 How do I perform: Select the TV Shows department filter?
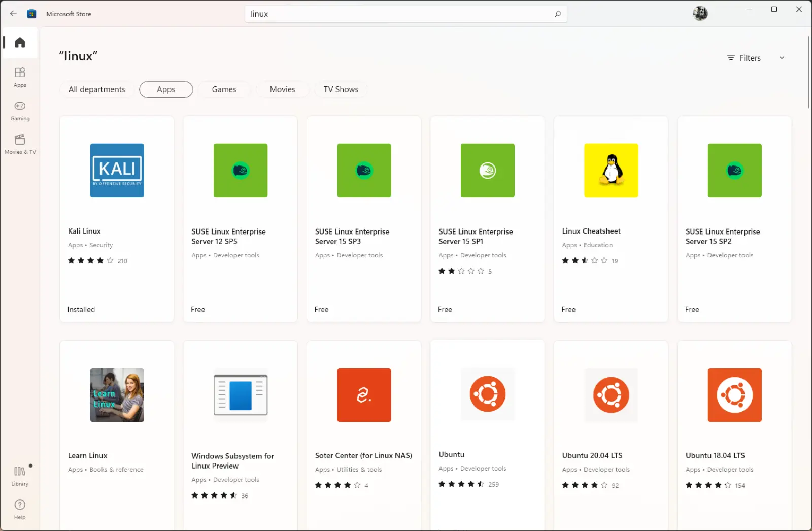pos(341,89)
